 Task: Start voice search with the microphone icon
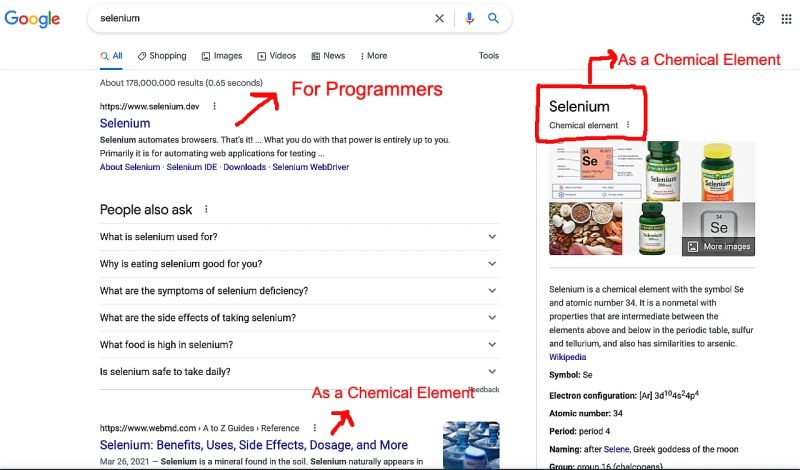pyautogui.click(x=469, y=18)
